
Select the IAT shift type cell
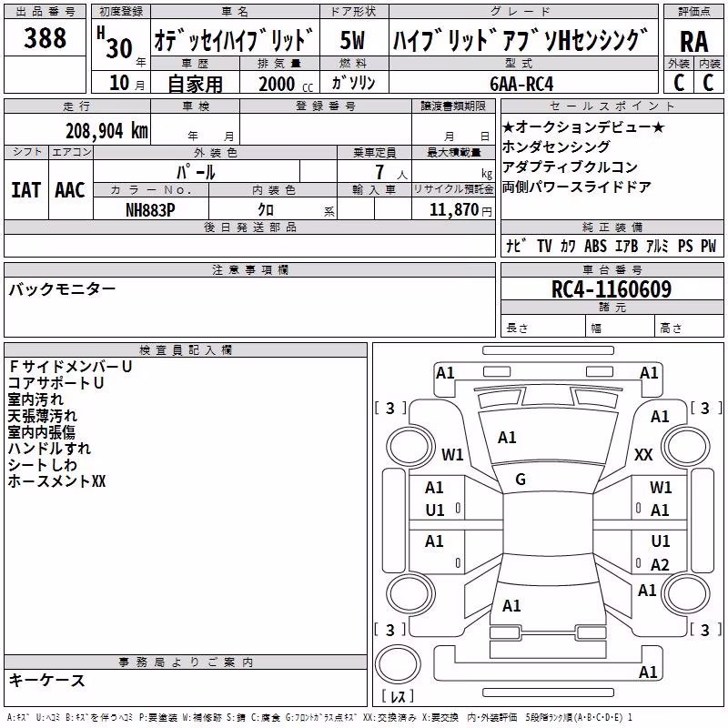click(26, 189)
